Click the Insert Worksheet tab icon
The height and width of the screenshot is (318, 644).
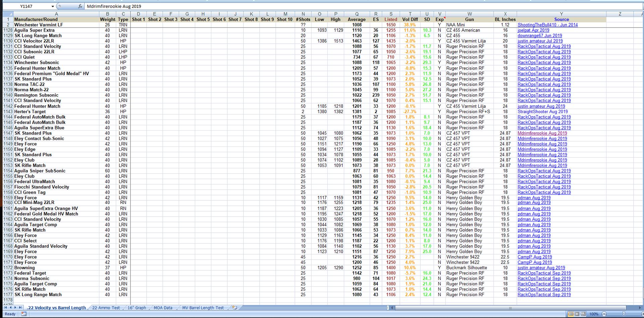pos(234,308)
